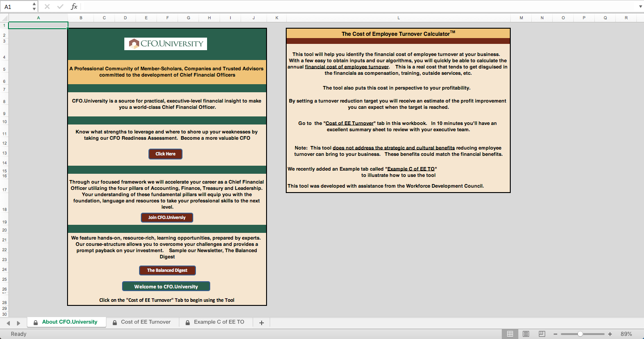Zoom in using the plus icon
644x339 pixels.
pyautogui.click(x=610, y=334)
